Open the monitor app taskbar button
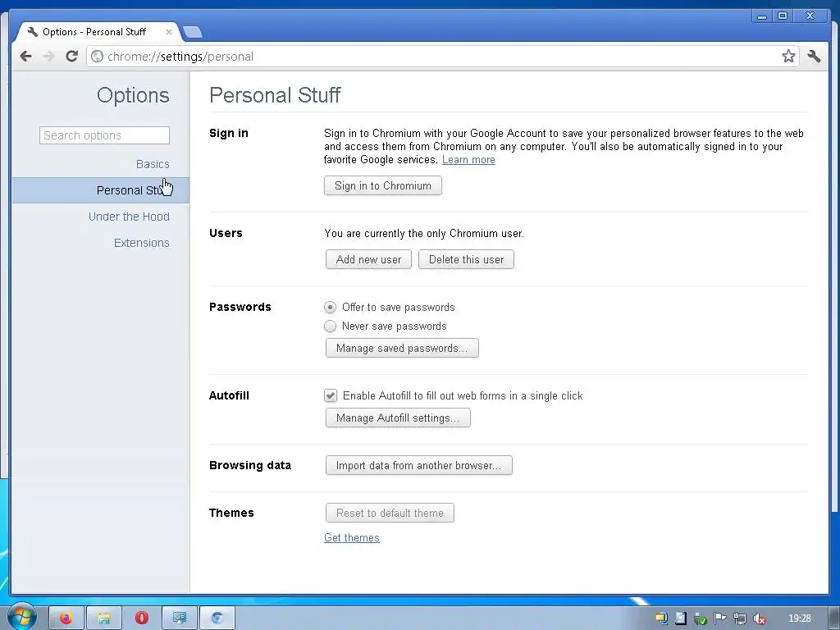Viewport: 840px width, 630px height. point(180,619)
